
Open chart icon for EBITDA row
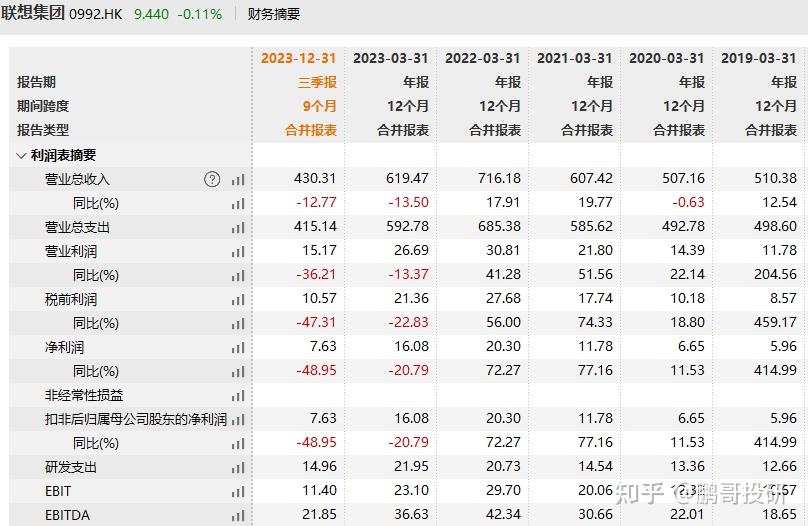238,516
